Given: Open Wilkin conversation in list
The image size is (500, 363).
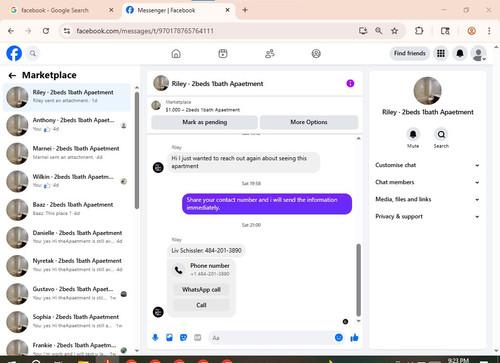Looking at the screenshot, I should tap(67, 181).
